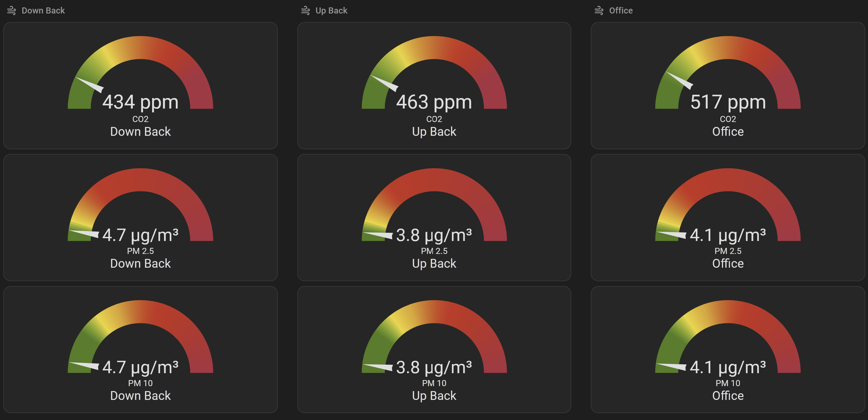Click the air icon beside Up Back heading
Viewport: 868px width, 420px height.
pos(305,10)
